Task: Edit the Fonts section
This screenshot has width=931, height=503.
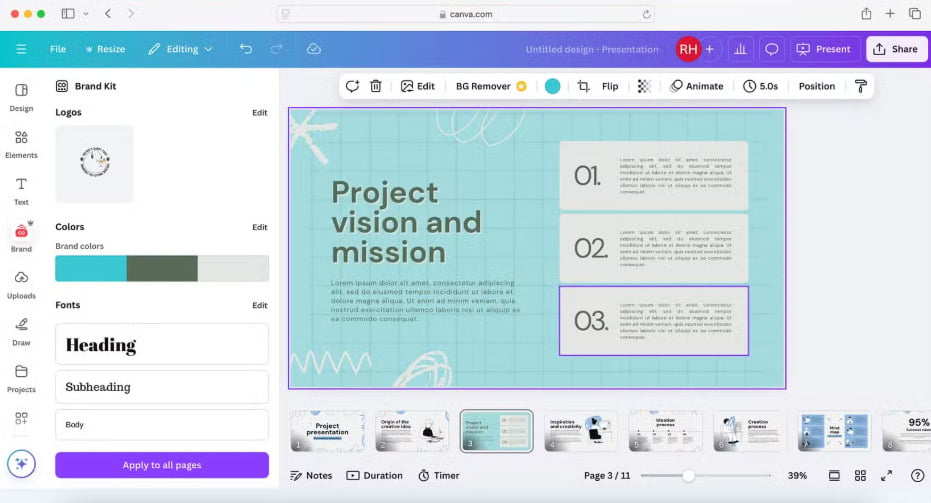Action: [x=259, y=305]
